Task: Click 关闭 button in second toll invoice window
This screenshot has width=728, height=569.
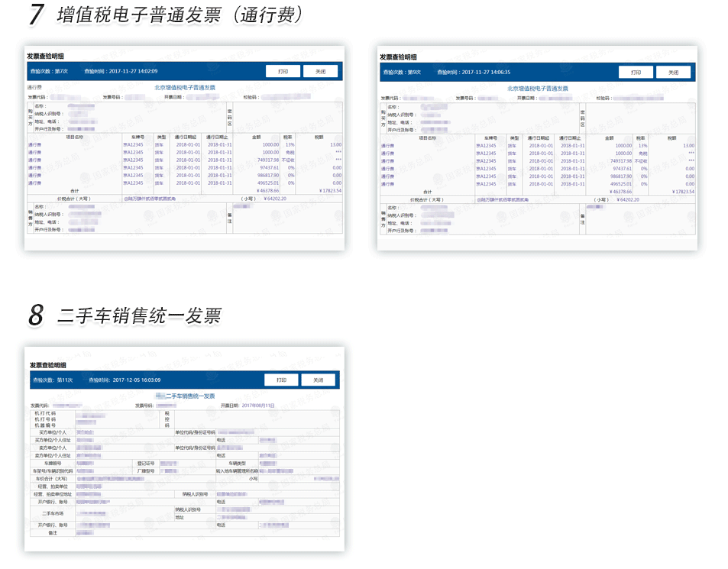Action: click(x=673, y=71)
